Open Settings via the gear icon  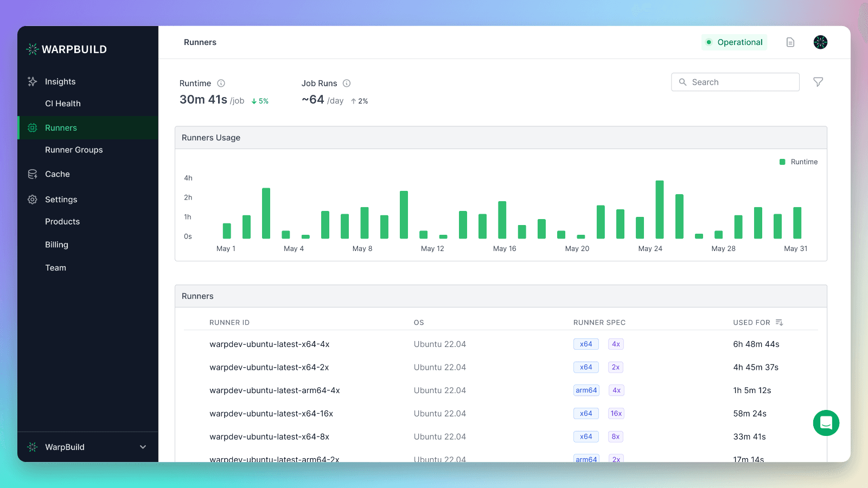(x=32, y=199)
